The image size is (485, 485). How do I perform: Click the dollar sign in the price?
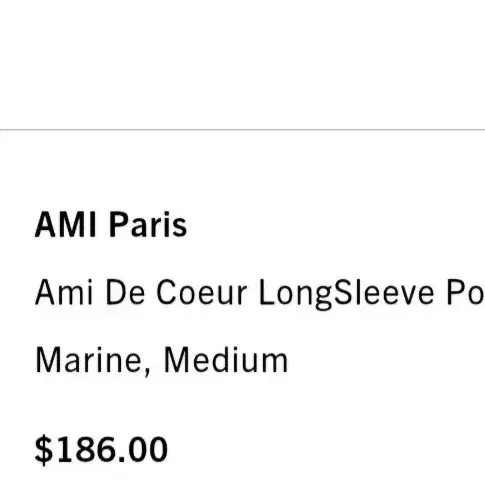tap(44, 450)
